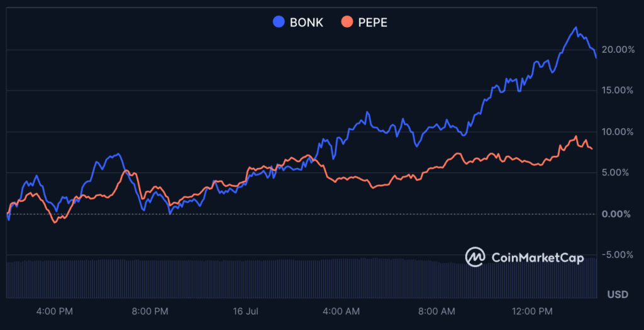Click the 4:00 PM time axis label
Image resolution: width=644 pixels, height=330 pixels.
[55, 311]
